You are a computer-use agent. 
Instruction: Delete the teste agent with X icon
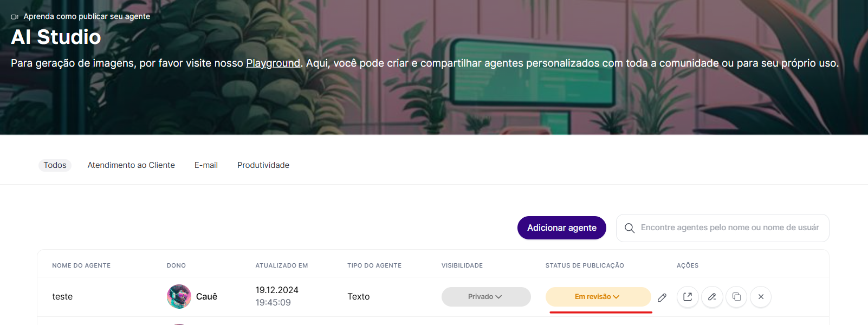coord(761,297)
